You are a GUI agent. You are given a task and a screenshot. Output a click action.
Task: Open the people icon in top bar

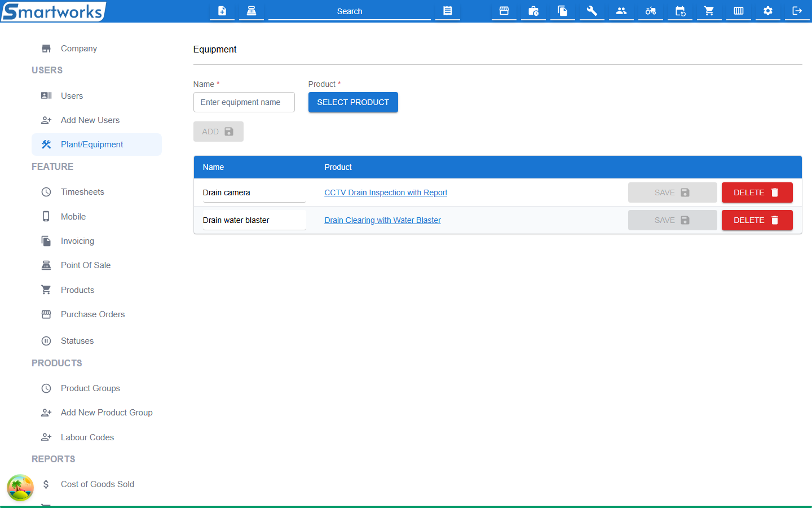[x=621, y=11]
